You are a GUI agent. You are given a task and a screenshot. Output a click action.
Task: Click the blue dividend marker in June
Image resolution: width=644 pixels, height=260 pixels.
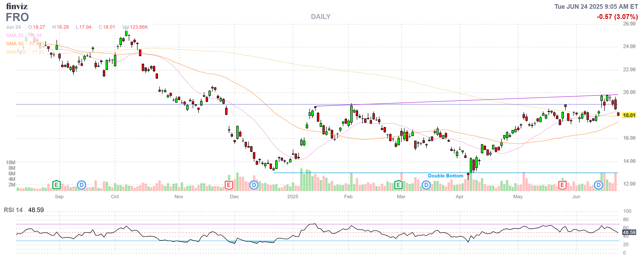pyautogui.click(x=598, y=185)
